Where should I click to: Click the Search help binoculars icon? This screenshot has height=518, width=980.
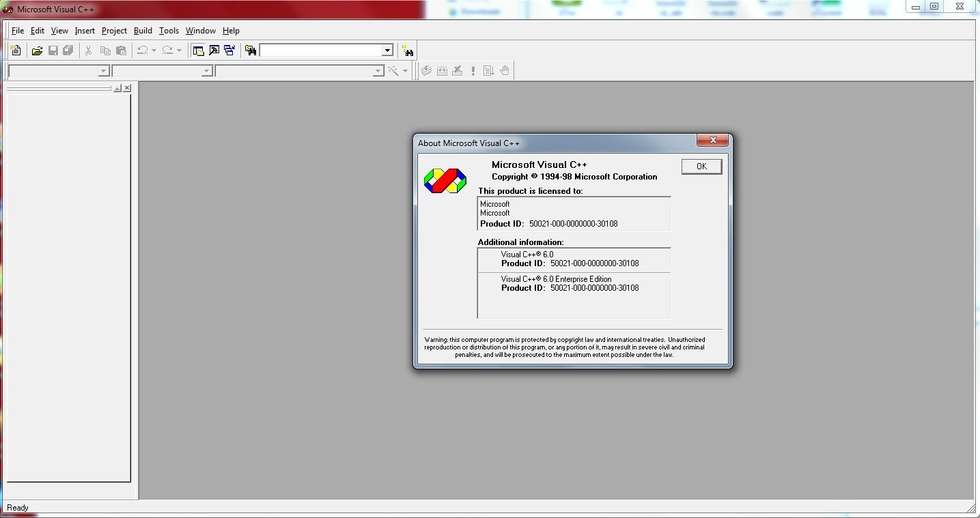click(x=408, y=51)
